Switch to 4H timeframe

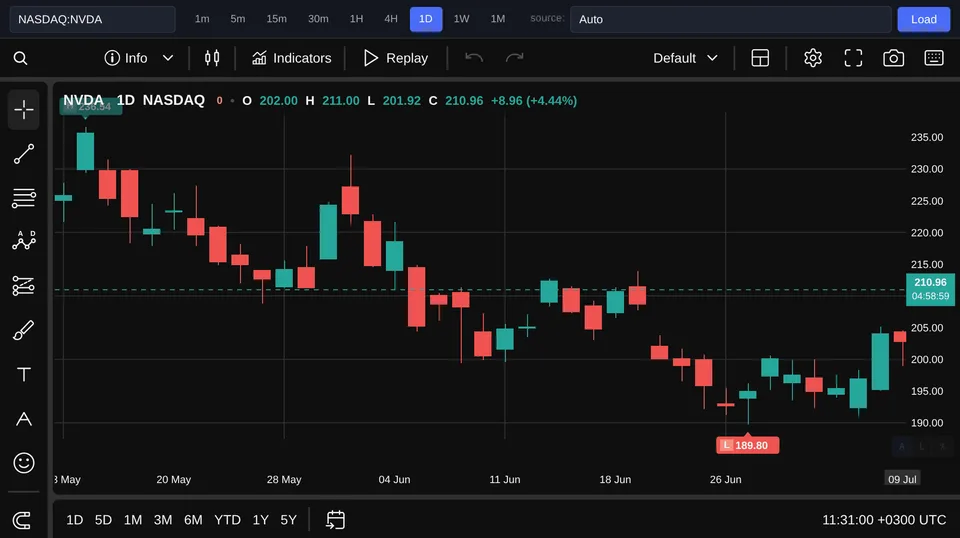[391, 19]
